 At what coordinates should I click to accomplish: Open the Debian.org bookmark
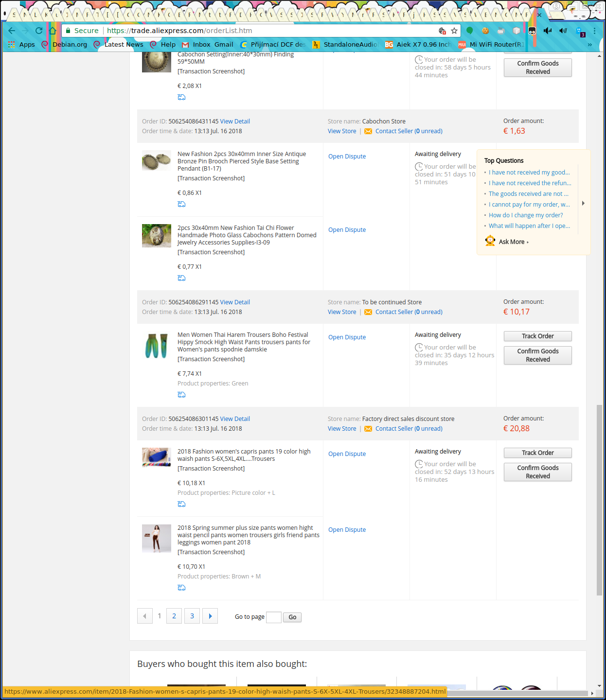point(64,44)
